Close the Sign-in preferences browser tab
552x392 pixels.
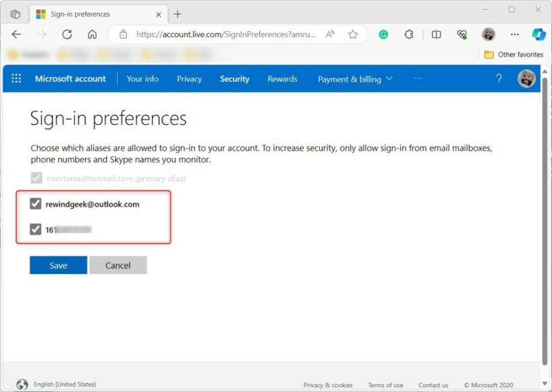coord(158,14)
